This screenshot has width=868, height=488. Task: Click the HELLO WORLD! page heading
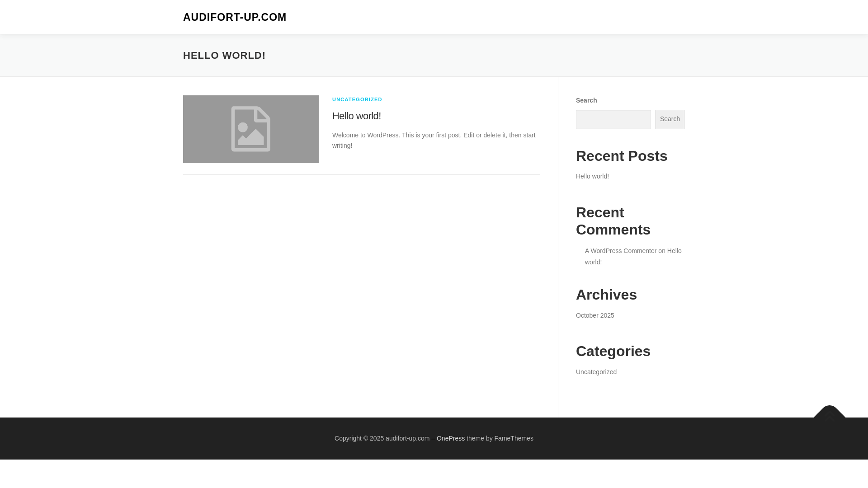pyautogui.click(x=224, y=56)
